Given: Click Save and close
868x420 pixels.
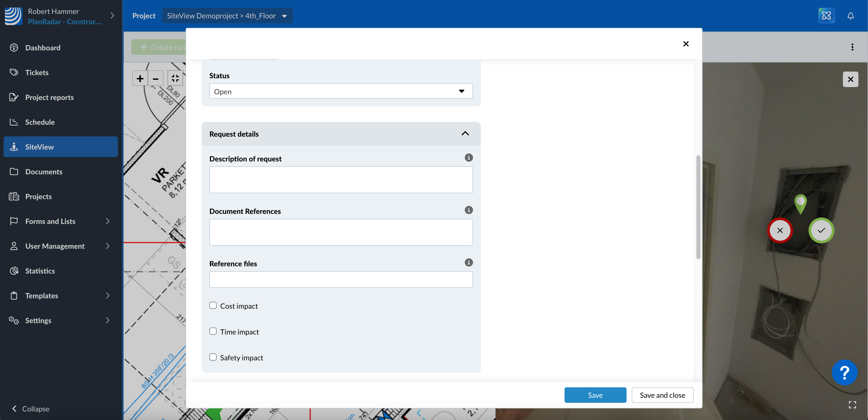Looking at the screenshot, I should click(x=662, y=395).
